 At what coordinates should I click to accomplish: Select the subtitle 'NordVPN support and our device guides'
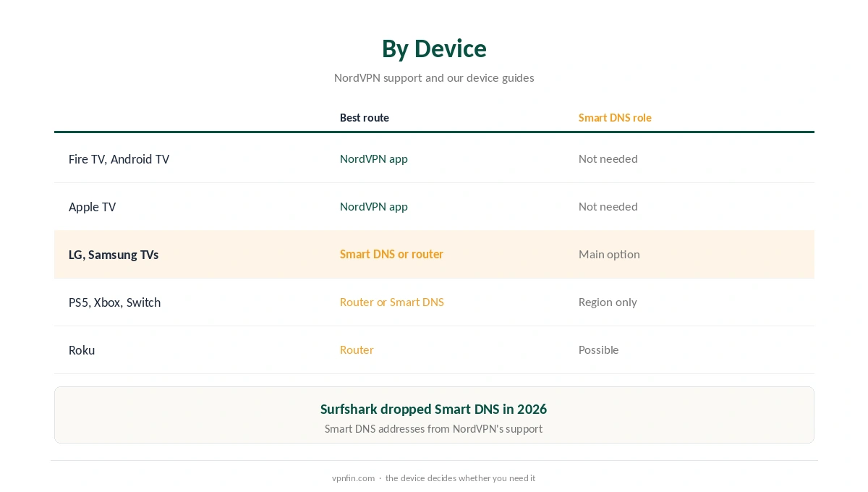point(434,77)
